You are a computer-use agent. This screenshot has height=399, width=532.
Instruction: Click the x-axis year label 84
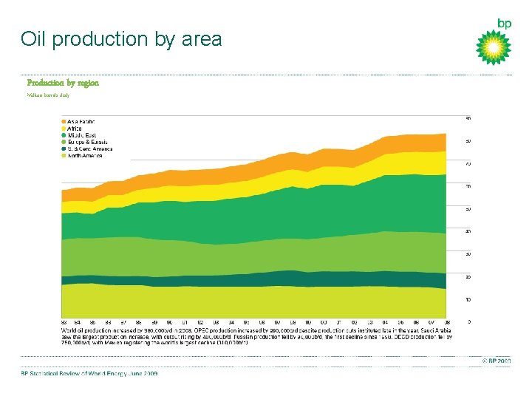point(78,322)
